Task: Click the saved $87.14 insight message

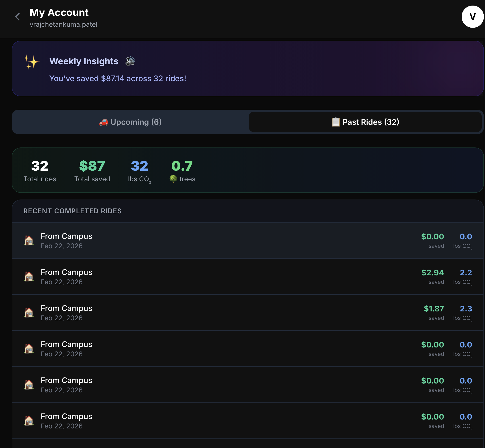Action: pyautogui.click(x=118, y=79)
